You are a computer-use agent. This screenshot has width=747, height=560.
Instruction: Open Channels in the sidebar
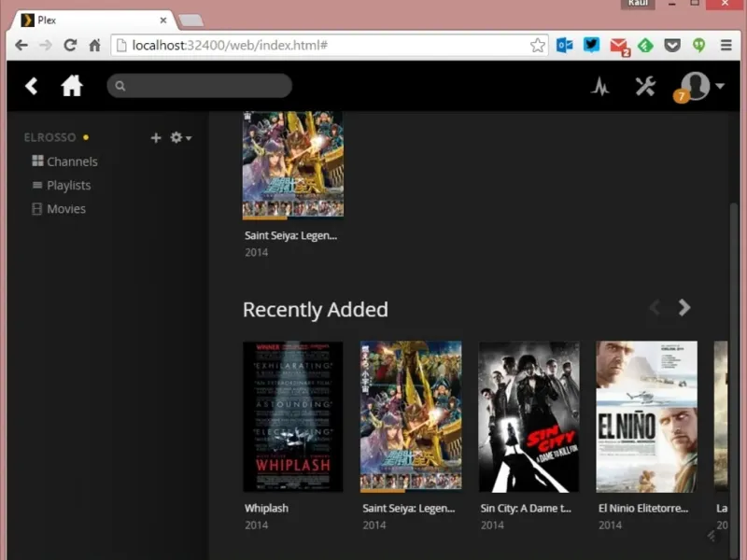coord(72,161)
